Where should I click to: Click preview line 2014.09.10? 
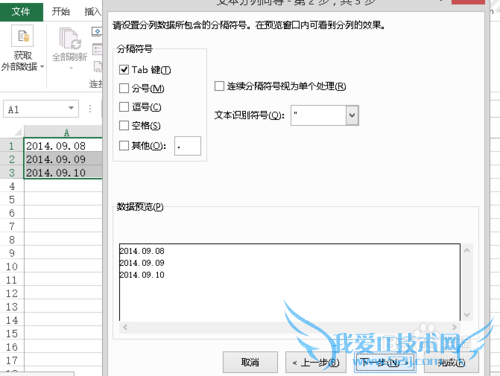point(142,275)
